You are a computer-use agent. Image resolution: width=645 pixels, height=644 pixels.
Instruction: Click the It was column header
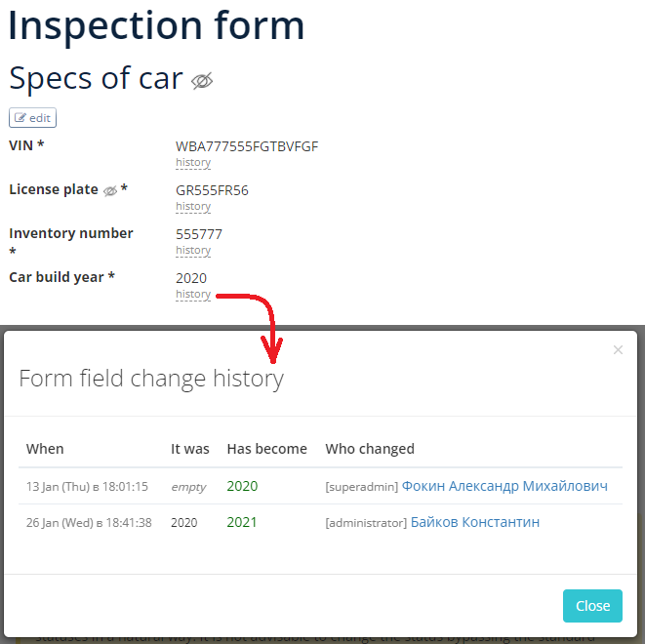point(190,449)
